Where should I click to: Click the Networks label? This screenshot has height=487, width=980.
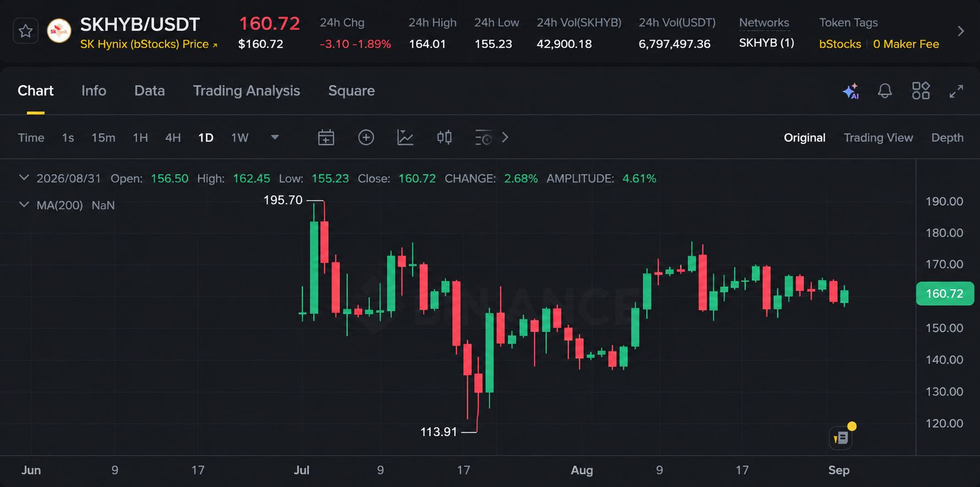[x=764, y=23]
